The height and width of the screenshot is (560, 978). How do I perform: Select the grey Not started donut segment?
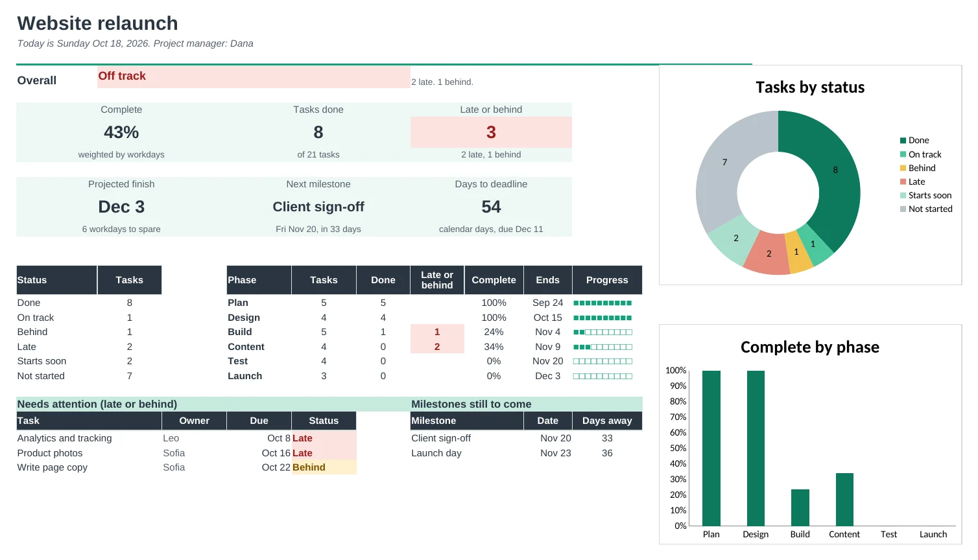pyautogui.click(x=725, y=162)
